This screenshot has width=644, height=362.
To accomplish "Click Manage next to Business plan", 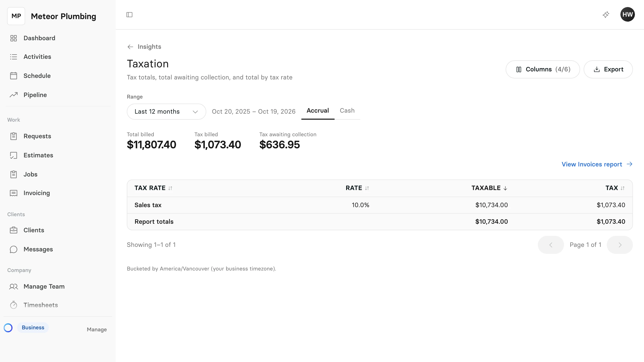I will point(97,330).
